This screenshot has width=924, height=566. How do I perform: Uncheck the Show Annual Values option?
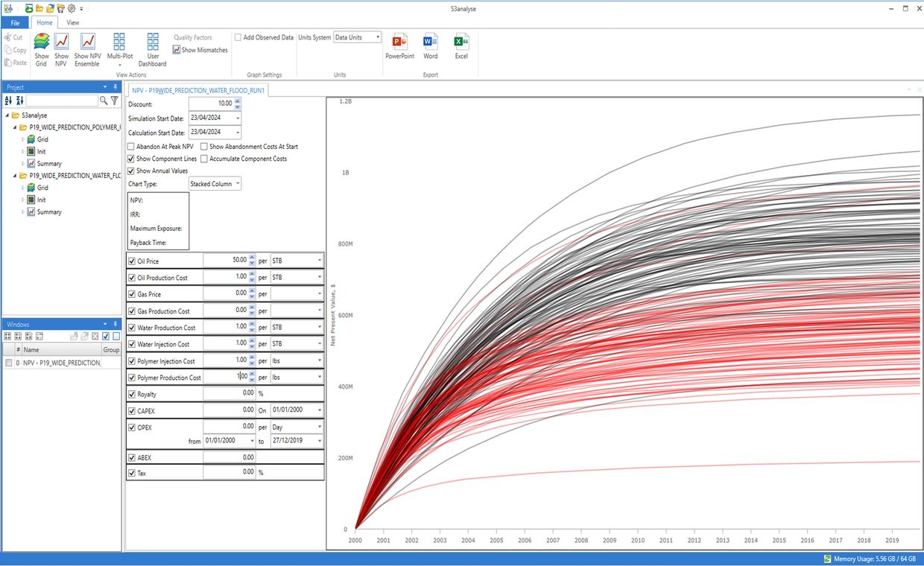(132, 171)
